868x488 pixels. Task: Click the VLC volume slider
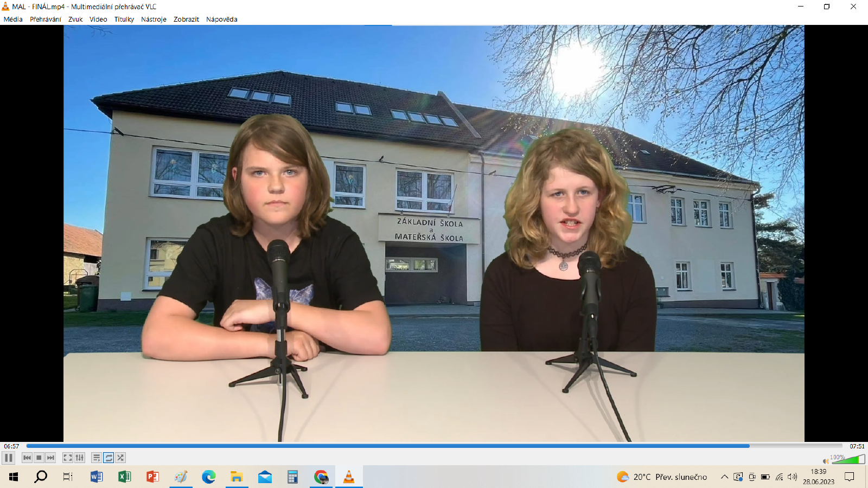[x=849, y=460]
